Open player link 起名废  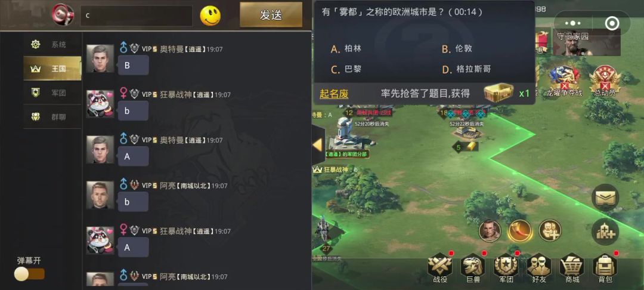(x=334, y=94)
